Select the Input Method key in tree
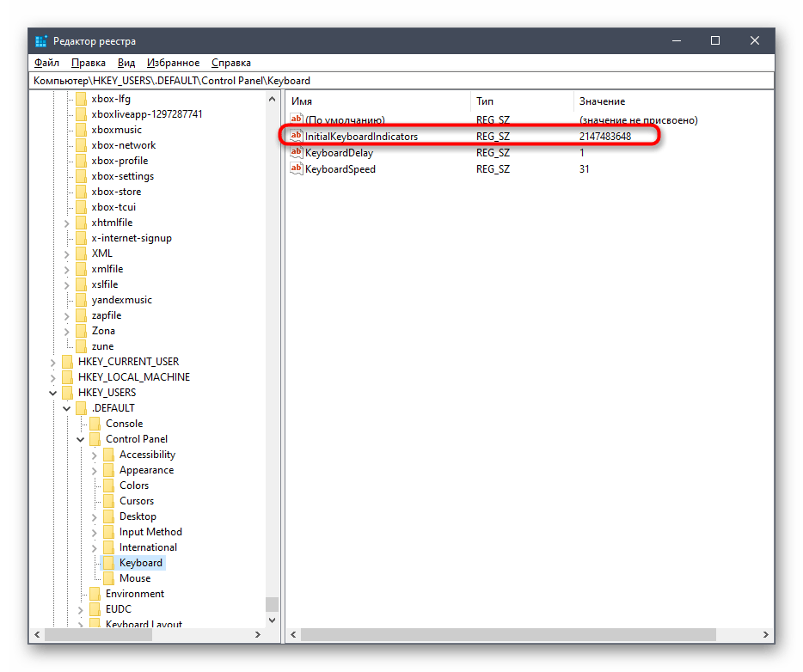This screenshot has height=672, width=803. tap(150, 532)
